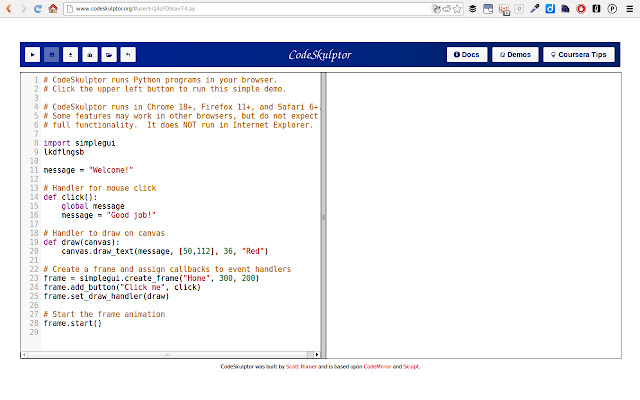Click inside the empty output console pane
The height and width of the screenshot is (400, 640).
tap(474, 216)
